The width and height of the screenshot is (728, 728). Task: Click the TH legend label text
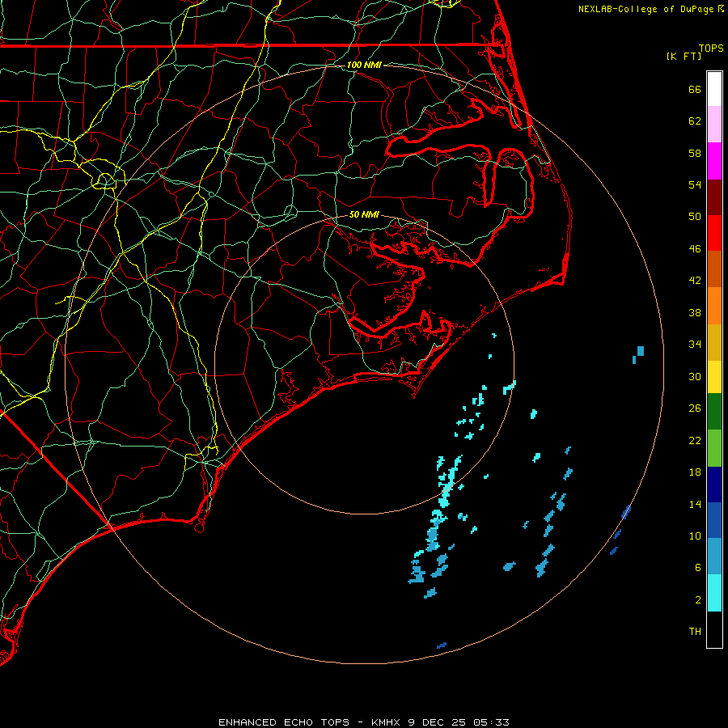point(695,631)
